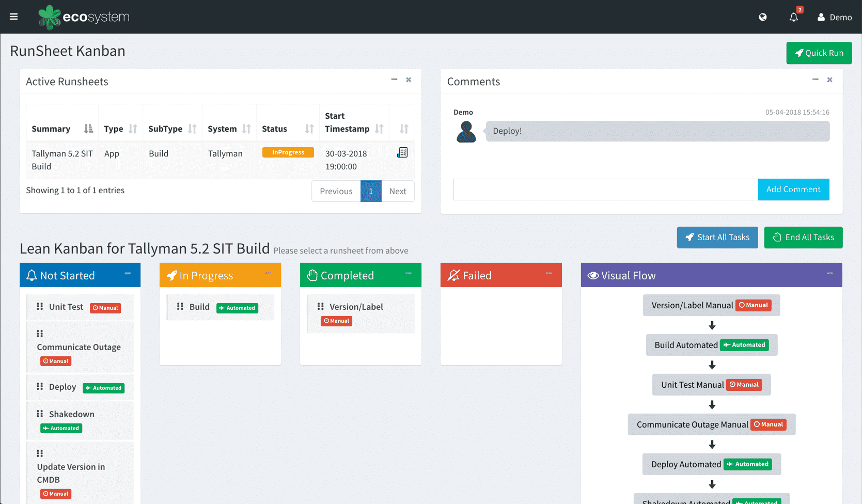Collapse the Active Runsheets panel
Viewport: 862px width, 504px height.
click(x=394, y=80)
